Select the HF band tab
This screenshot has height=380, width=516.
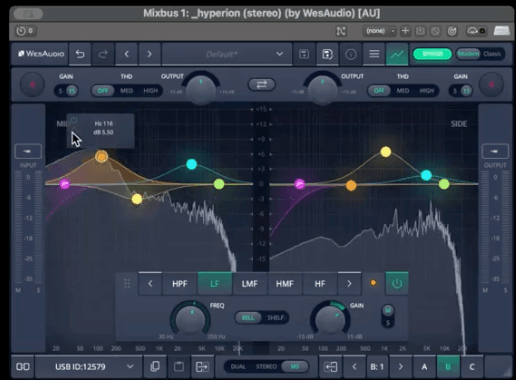320,284
